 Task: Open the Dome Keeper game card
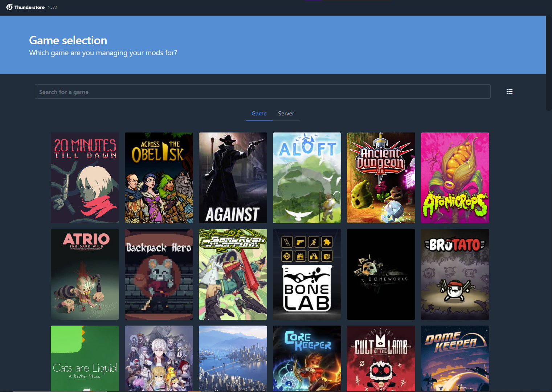click(455, 359)
